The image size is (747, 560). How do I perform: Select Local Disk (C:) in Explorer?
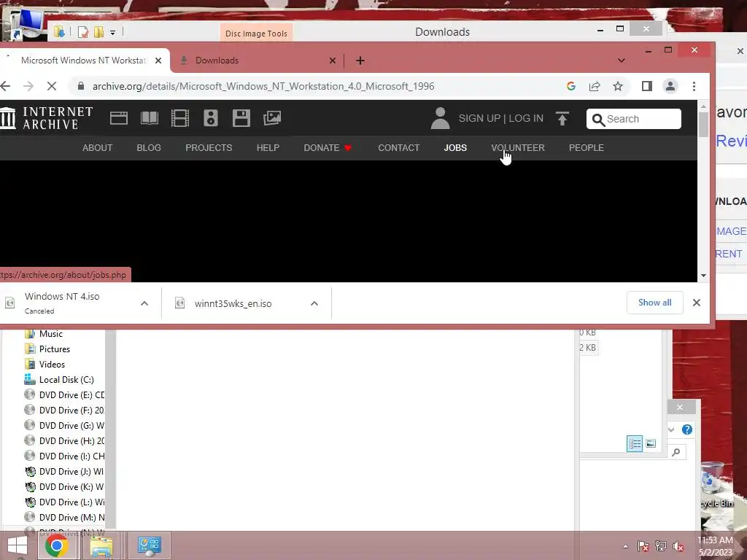point(66,379)
